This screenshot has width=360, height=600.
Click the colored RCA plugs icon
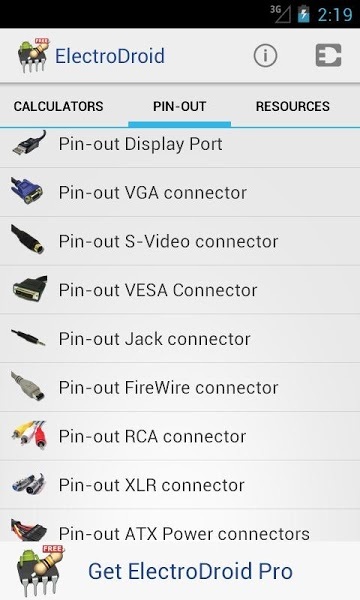click(29, 435)
